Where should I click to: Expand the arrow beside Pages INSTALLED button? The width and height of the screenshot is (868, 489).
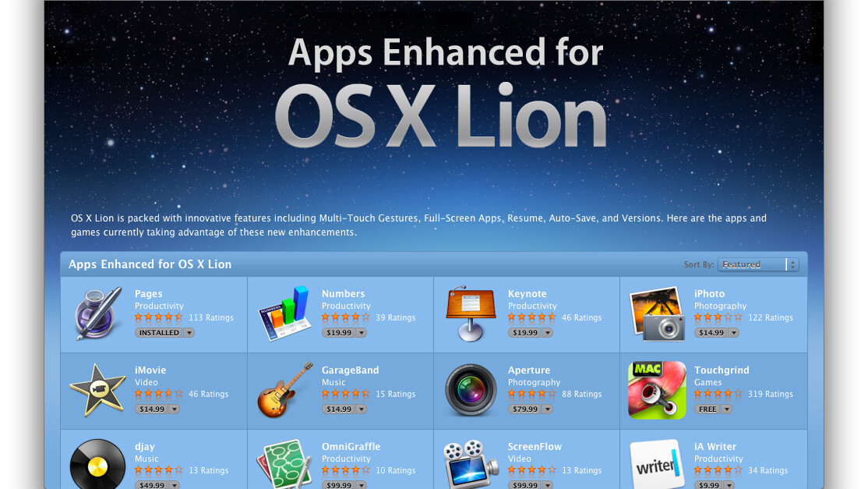pos(189,333)
